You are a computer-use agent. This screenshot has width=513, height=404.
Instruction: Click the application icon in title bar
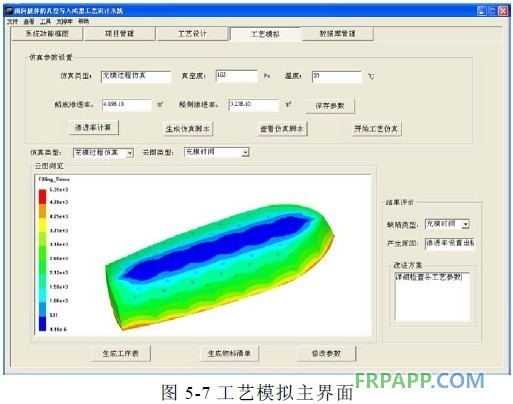[x=9, y=11]
